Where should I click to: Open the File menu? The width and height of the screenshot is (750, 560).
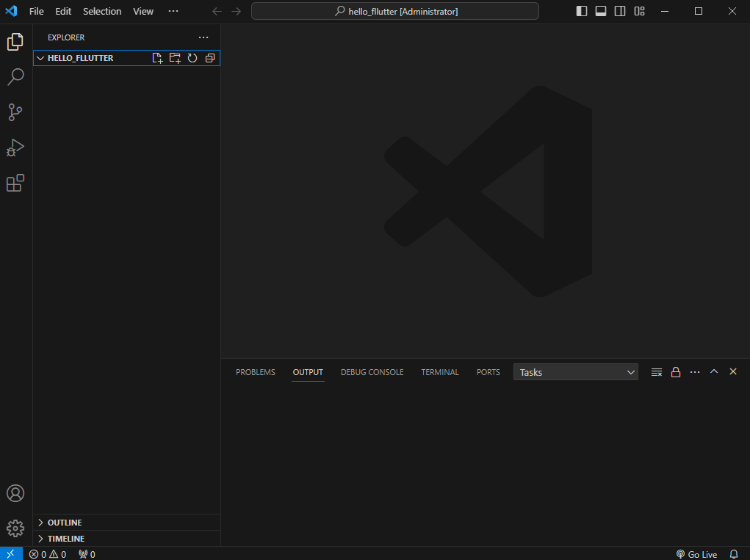[36, 12]
